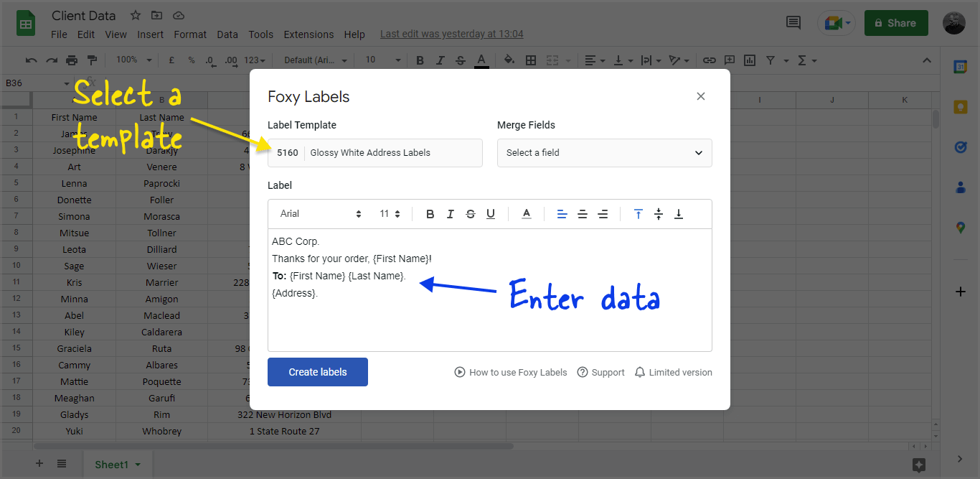Close the Foxy Labels dialog

(701, 96)
